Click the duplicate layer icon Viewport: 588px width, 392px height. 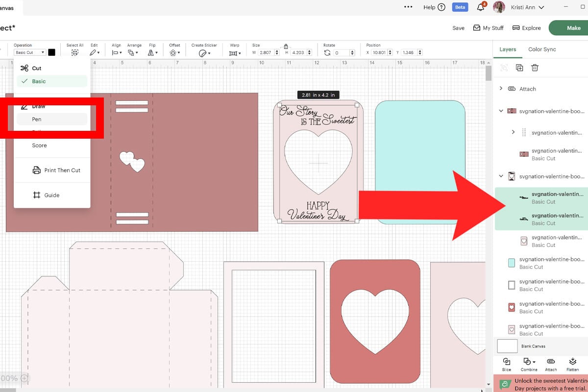[x=520, y=68]
